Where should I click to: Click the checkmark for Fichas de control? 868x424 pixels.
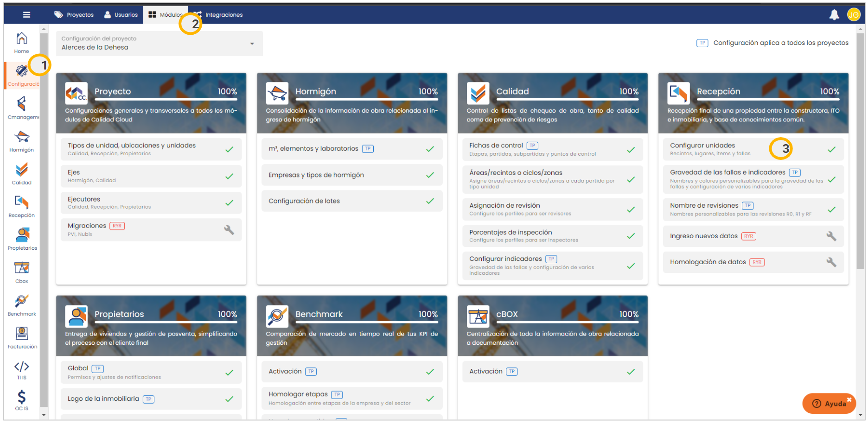(631, 150)
